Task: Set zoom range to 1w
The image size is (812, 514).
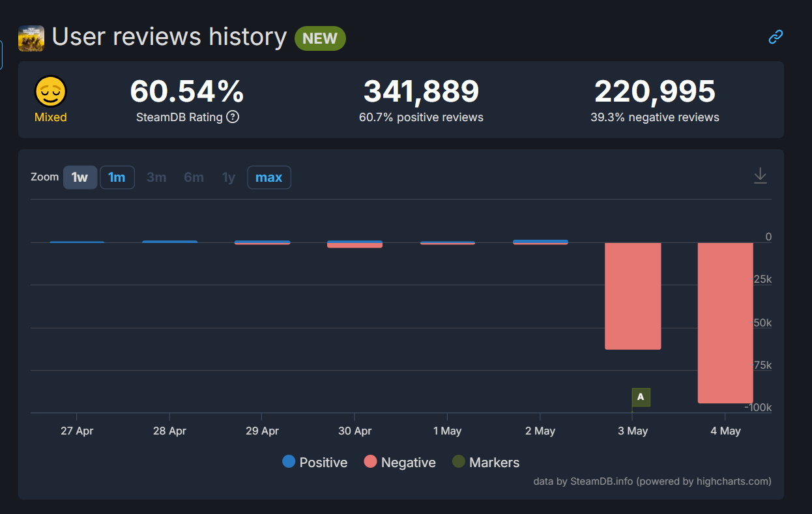Action: tap(80, 177)
